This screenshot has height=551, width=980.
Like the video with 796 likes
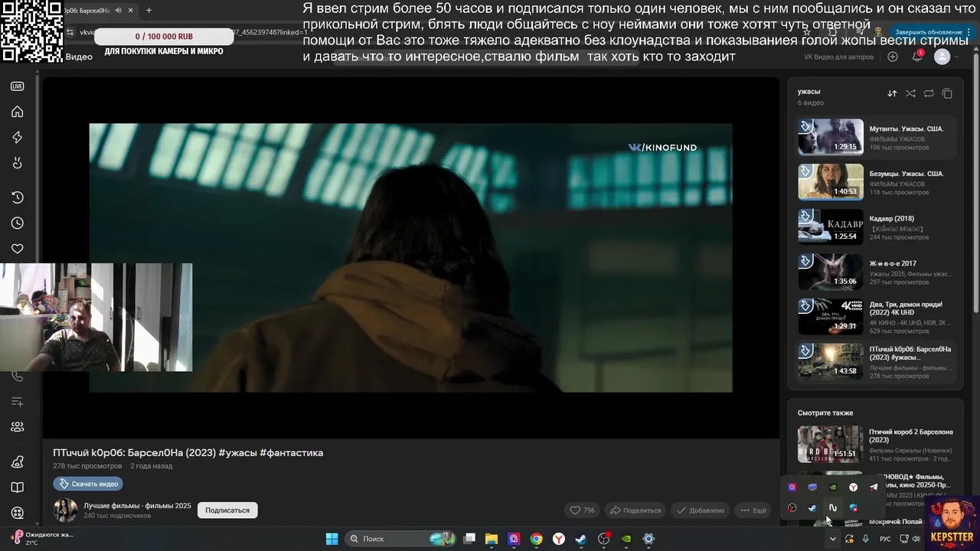[x=582, y=510]
